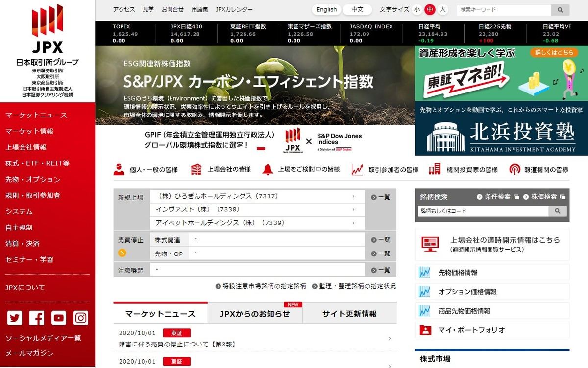Click the 機関投資家の皆様 buildings icon
Viewport: 588px width, 368px height.
(434, 169)
